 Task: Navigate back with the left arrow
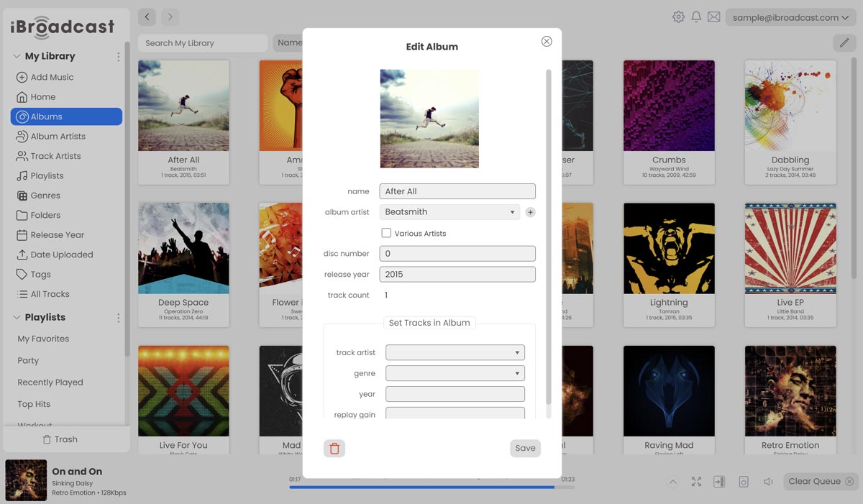(147, 17)
